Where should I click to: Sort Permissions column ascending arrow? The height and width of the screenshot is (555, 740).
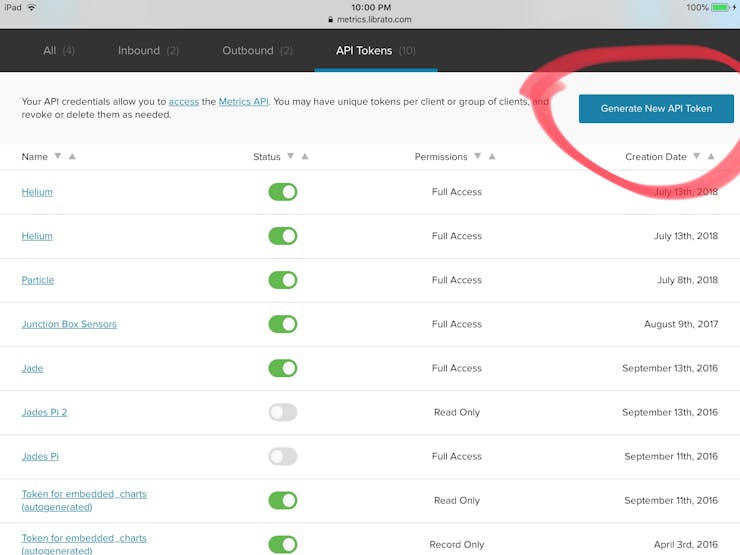492,156
